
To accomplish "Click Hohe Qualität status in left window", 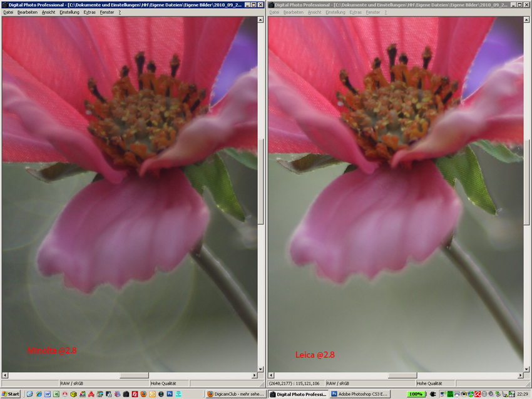I will coord(163,383).
